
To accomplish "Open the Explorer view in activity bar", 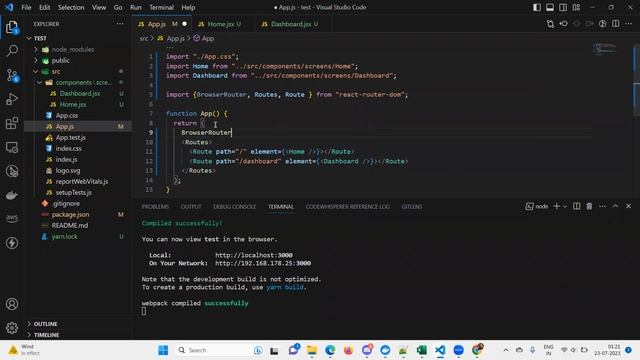I will pyautogui.click(x=12, y=28).
